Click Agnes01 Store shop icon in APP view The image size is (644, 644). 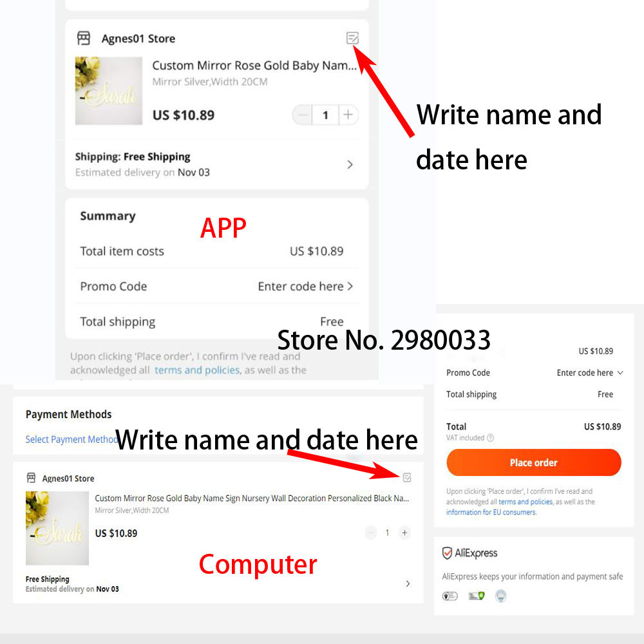click(84, 38)
